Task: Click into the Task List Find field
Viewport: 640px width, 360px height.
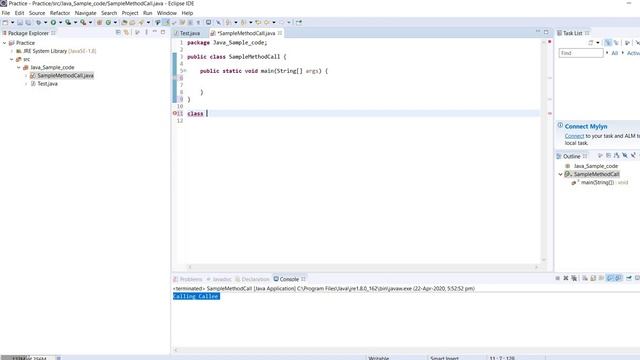Action: pyautogui.click(x=580, y=53)
